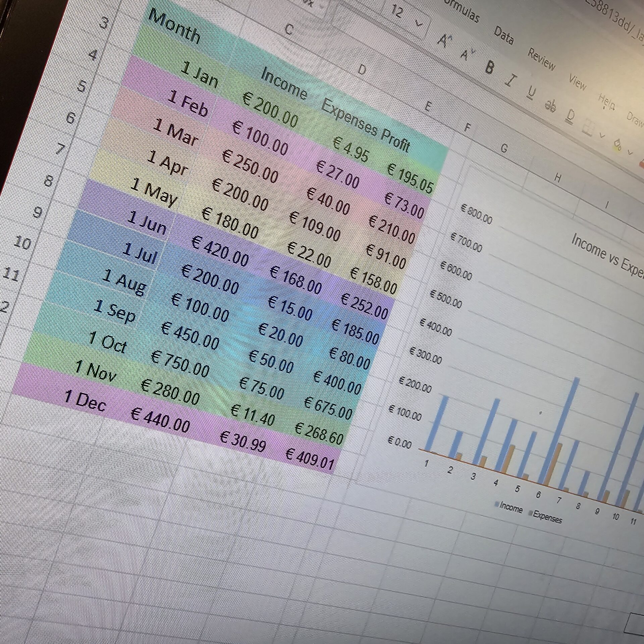644x644 pixels.
Task: Click the Income legend entry in chart
Action: click(x=508, y=507)
